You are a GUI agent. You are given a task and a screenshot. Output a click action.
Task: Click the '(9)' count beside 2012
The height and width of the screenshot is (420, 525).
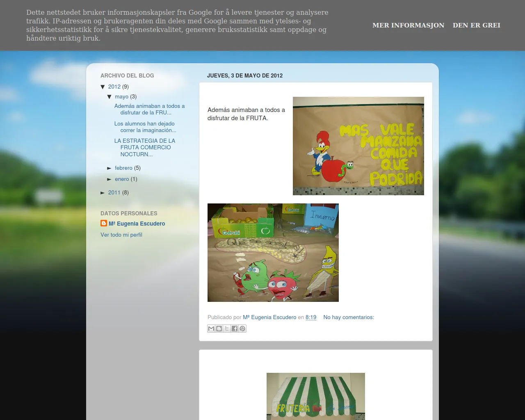(x=126, y=87)
